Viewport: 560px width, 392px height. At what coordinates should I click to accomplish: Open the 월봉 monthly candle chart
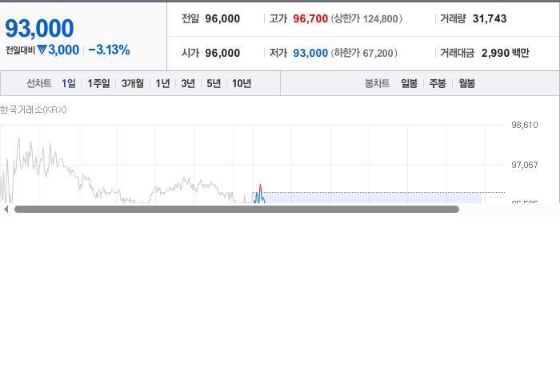pos(466,83)
